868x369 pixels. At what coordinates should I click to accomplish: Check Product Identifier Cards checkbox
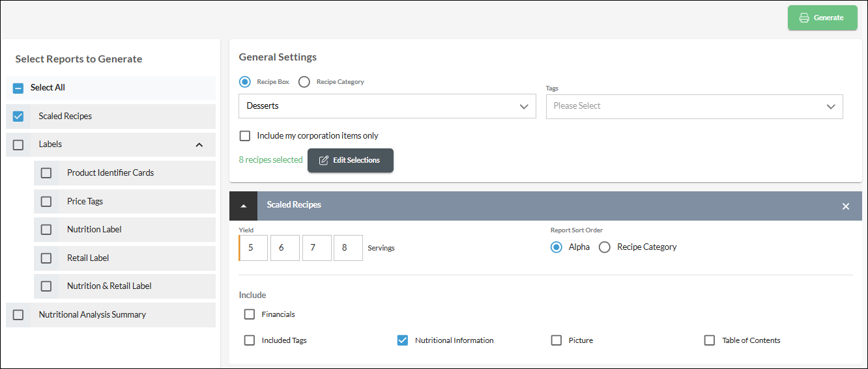click(46, 173)
